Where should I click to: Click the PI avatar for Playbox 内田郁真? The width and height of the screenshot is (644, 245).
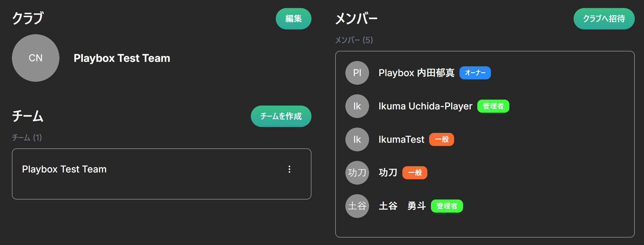[357, 73]
